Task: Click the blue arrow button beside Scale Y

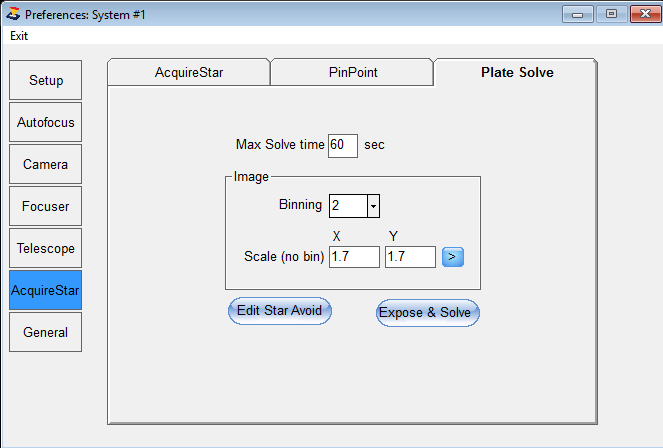Action: [452, 257]
